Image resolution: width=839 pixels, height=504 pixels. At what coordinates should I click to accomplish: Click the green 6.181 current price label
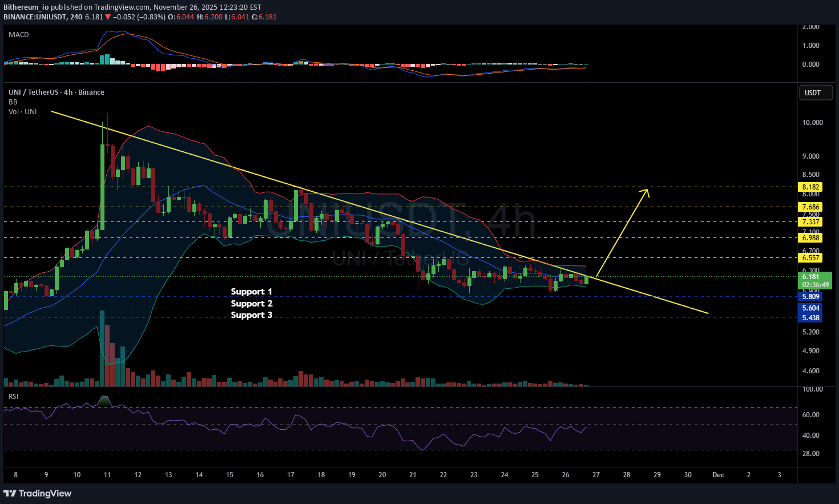[x=810, y=277]
